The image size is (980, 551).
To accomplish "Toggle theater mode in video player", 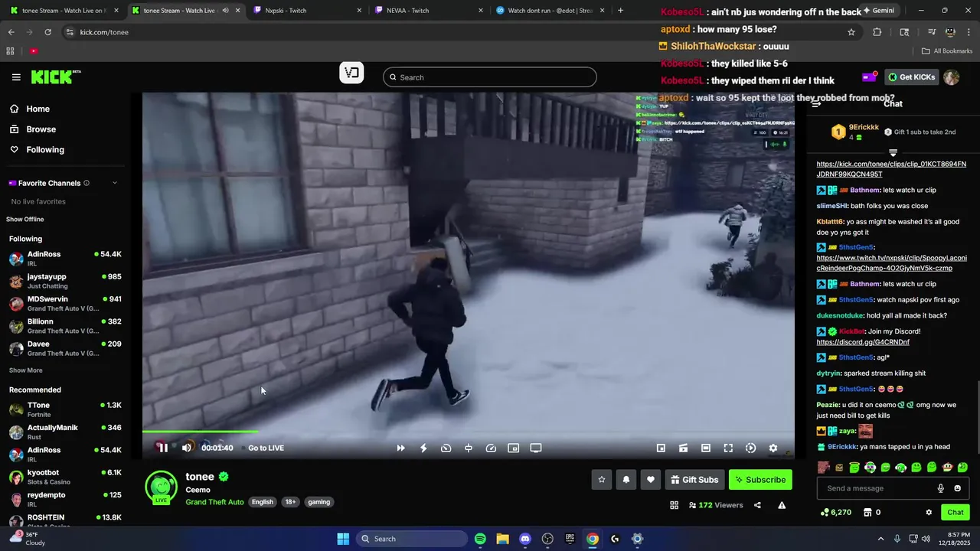I will pyautogui.click(x=706, y=448).
